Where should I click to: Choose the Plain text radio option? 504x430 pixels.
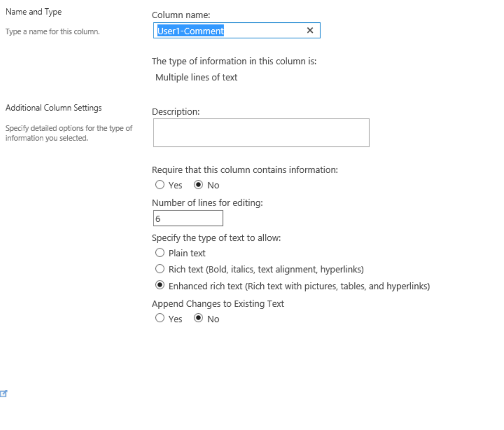[160, 253]
